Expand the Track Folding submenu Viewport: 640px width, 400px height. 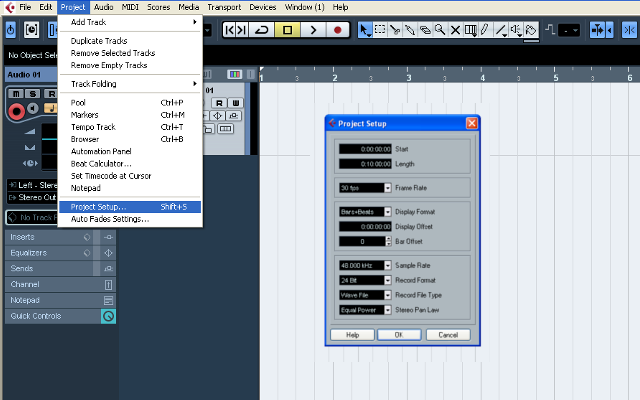(130, 84)
